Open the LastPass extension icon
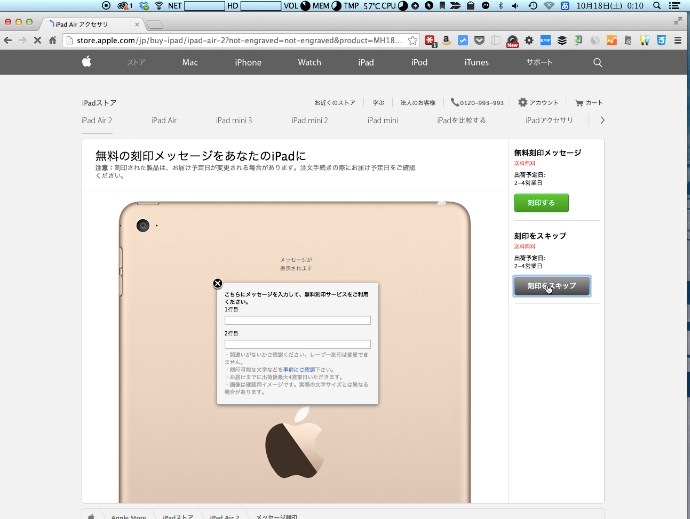The width and height of the screenshot is (690, 519). tap(430, 41)
